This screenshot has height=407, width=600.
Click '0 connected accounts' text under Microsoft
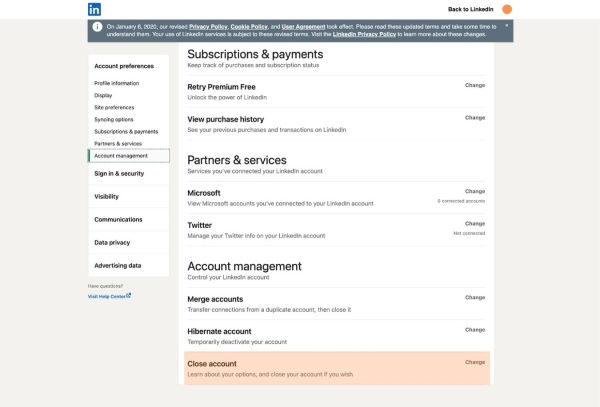pos(461,201)
